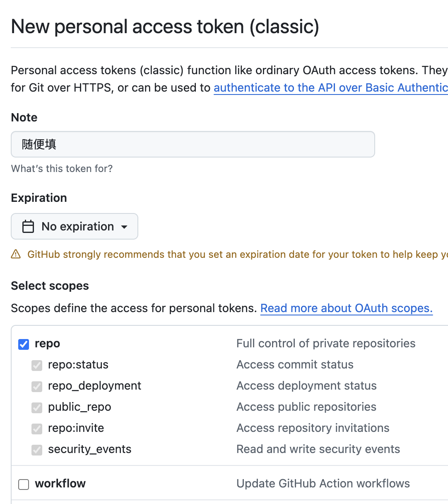Toggle the security_events checkbox
The image size is (448, 504).
[x=37, y=450]
